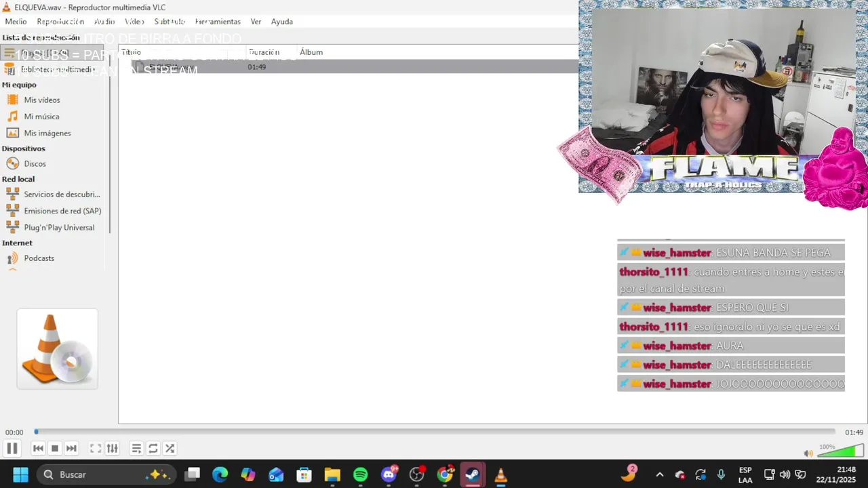Viewport: 868px width, 488px height.
Task: Open the Vídeo menu
Action: [x=134, y=22]
